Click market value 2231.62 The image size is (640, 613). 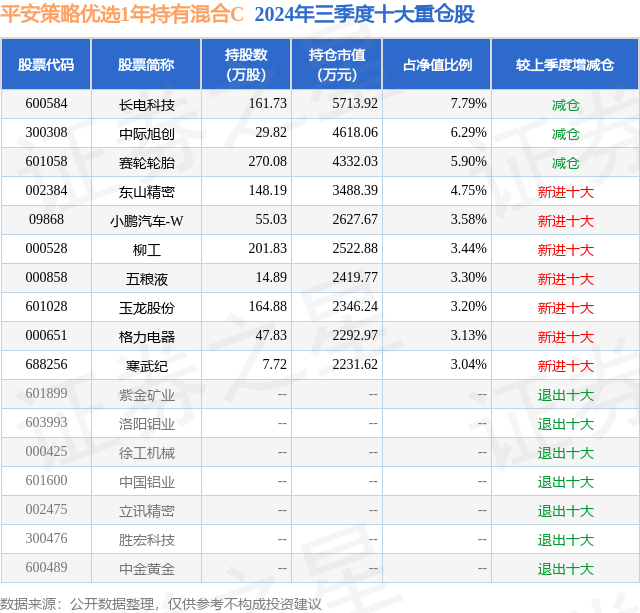pos(355,364)
